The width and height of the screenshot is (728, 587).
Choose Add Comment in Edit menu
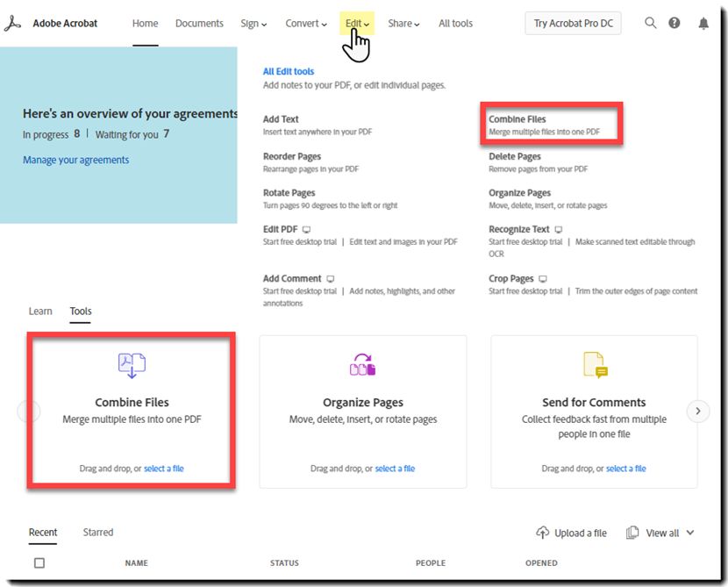point(292,279)
